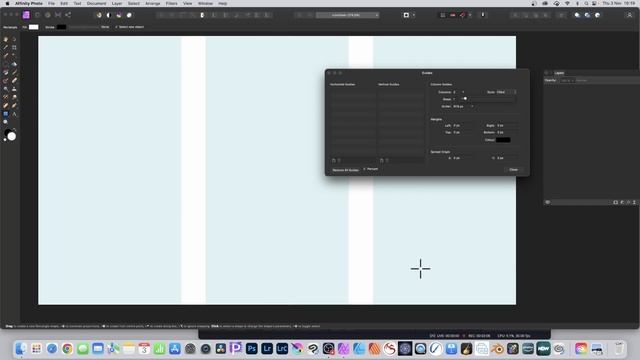Click the Colour swatch in Guides margins
The image size is (640, 360).
(x=503, y=140)
